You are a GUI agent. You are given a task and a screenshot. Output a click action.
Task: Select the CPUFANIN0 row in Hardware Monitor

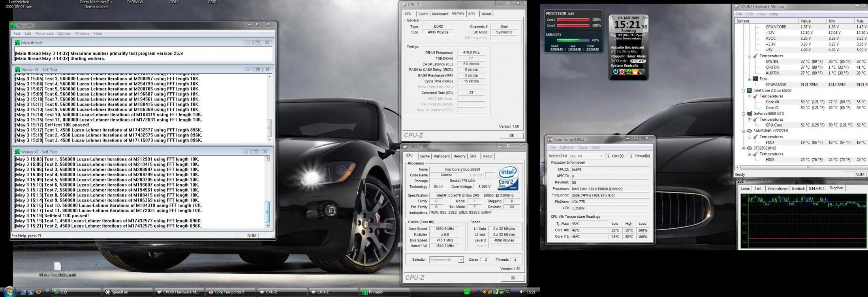click(x=816, y=84)
